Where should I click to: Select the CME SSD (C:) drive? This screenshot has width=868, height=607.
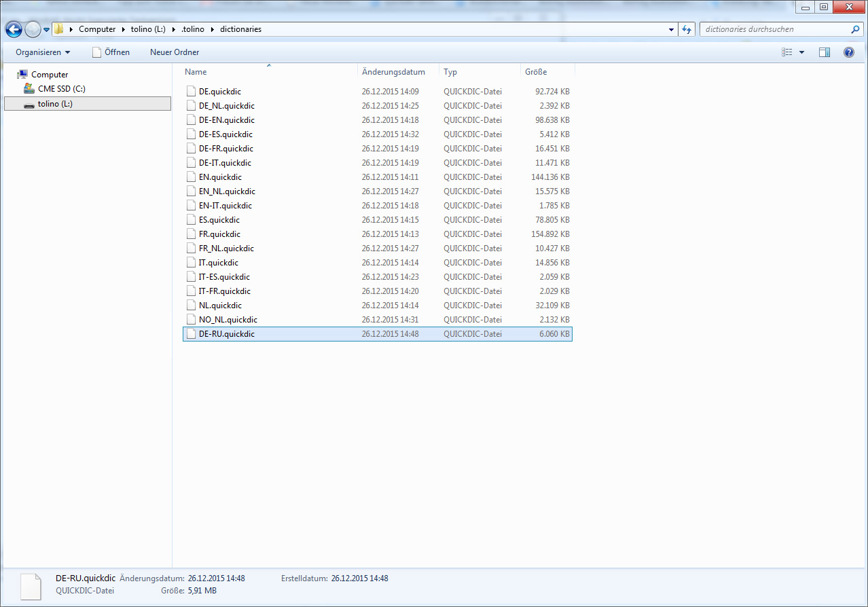pos(61,89)
